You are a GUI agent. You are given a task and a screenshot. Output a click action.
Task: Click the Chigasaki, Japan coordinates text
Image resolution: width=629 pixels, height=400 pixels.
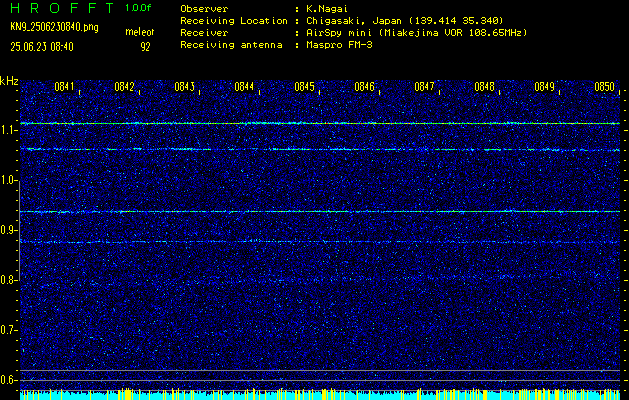(x=405, y=21)
